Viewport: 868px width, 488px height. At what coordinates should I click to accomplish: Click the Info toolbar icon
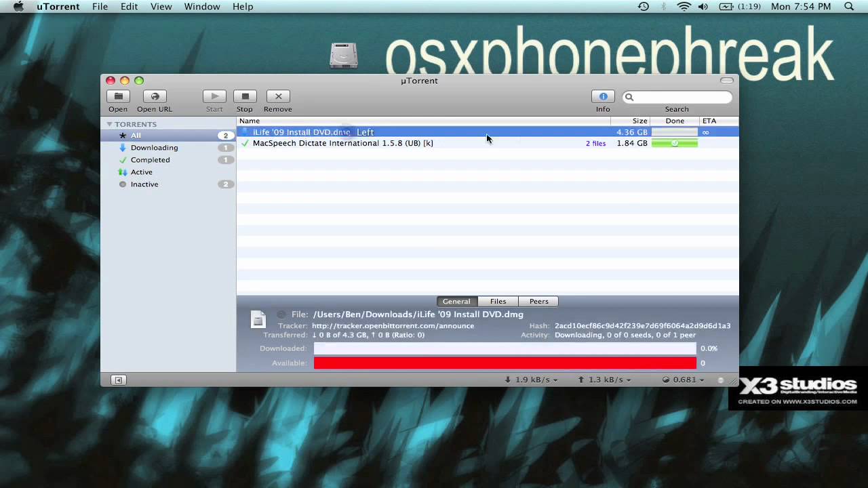tap(603, 96)
